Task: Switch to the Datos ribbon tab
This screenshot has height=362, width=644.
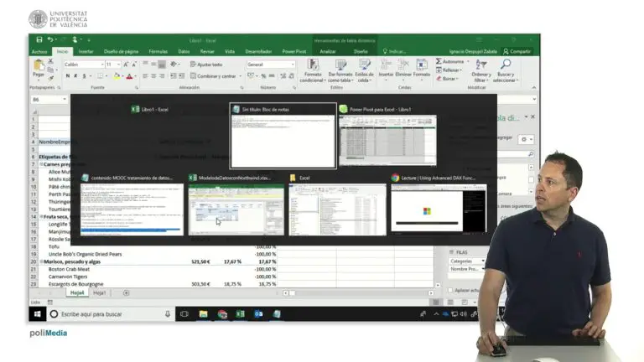Action: click(184, 52)
